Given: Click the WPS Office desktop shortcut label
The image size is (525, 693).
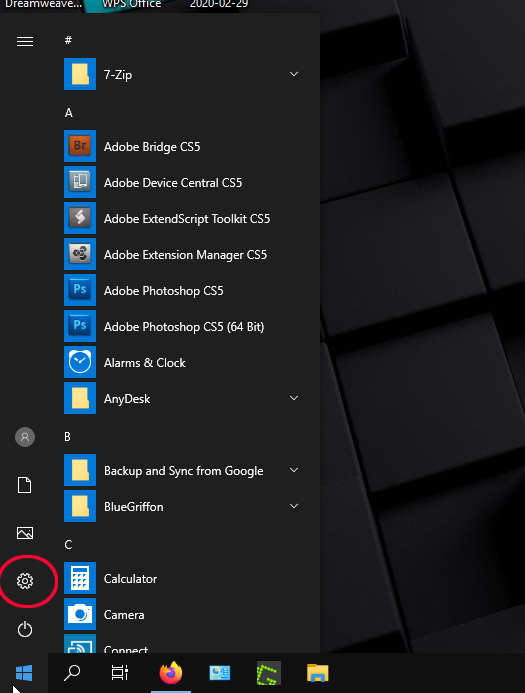Looking at the screenshot, I should coord(132,4).
